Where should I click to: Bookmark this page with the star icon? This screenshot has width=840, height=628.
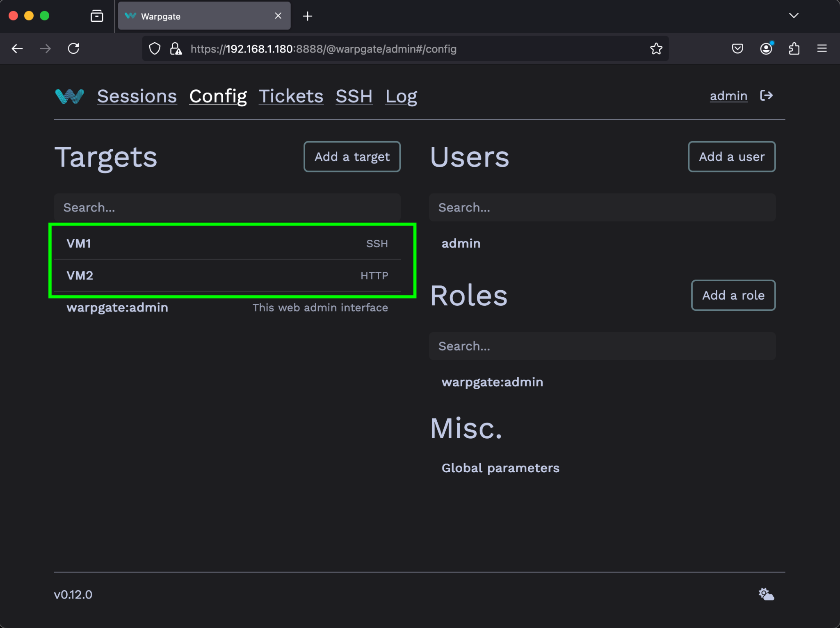coord(656,48)
